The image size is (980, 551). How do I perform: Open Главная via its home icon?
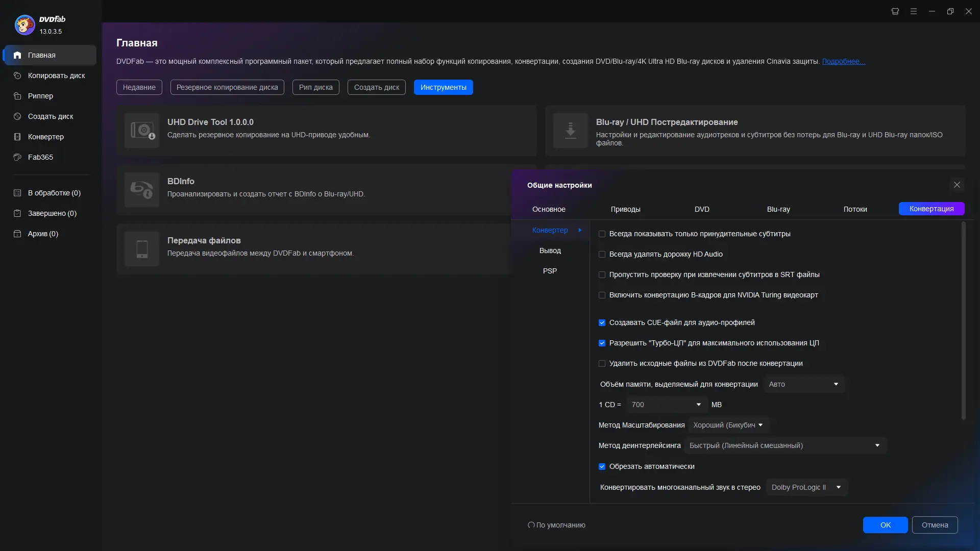[x=17, y=55]
